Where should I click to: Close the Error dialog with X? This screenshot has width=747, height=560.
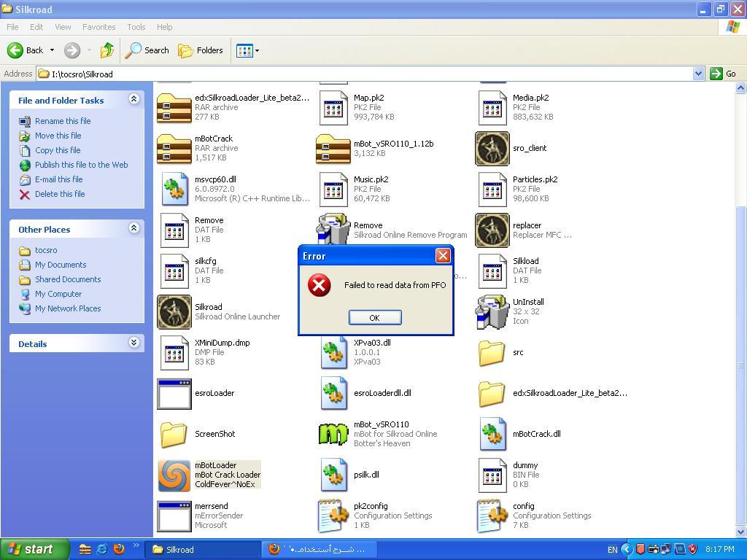(443, 256)
